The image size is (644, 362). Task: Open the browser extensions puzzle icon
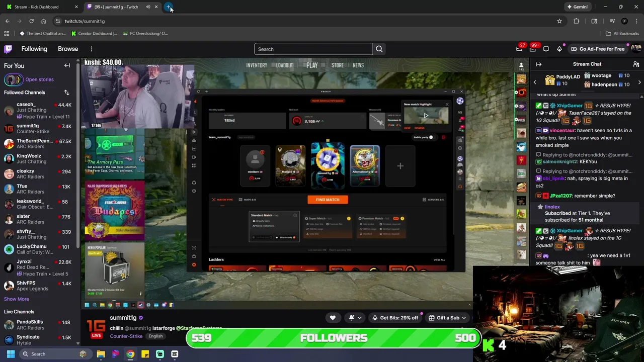pyautogui.click(x=577, y=21)
